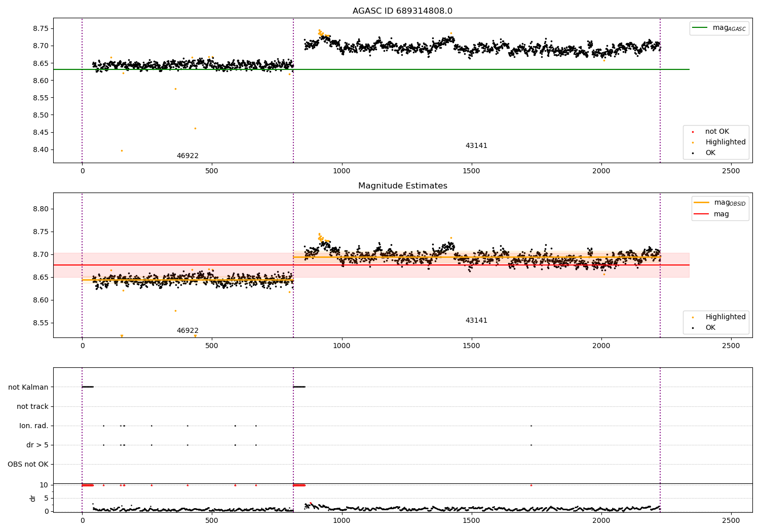Click the '10' tick on the dr axis
This screenshot has height=532, width=760.
tap(44, 485)
